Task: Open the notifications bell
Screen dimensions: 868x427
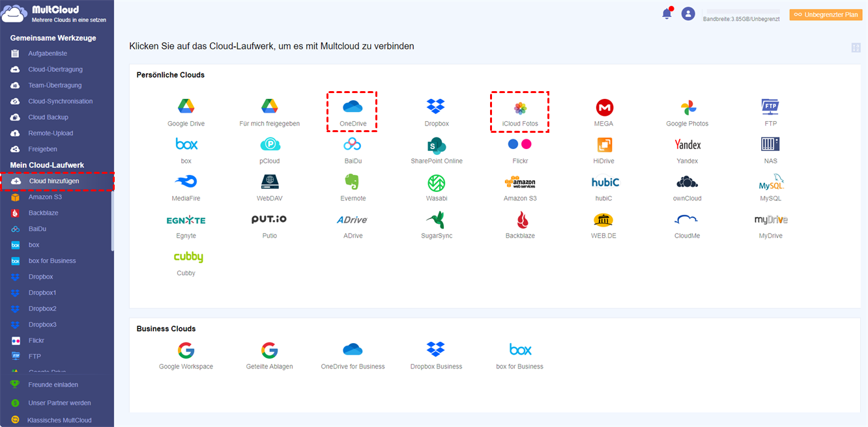Action: coord(667,13)
